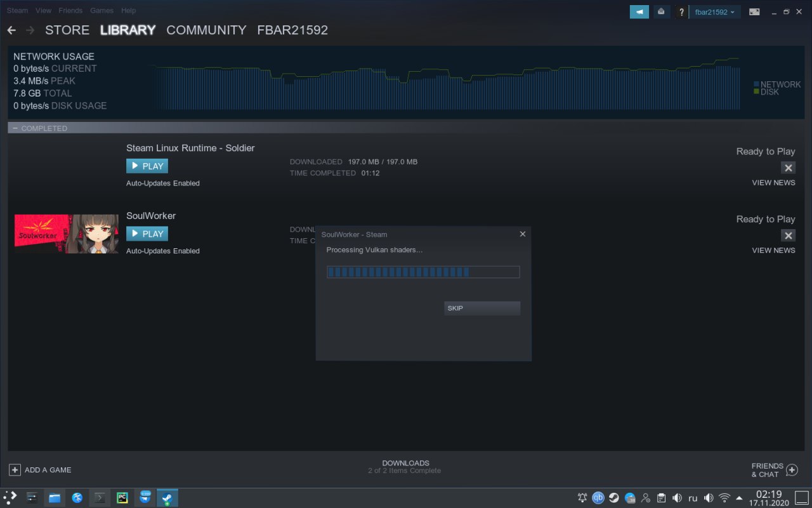This screenshot has width=812, height=508.
Task: Switch the ru keyboard layout indicator
Action: tap(693, 498)
